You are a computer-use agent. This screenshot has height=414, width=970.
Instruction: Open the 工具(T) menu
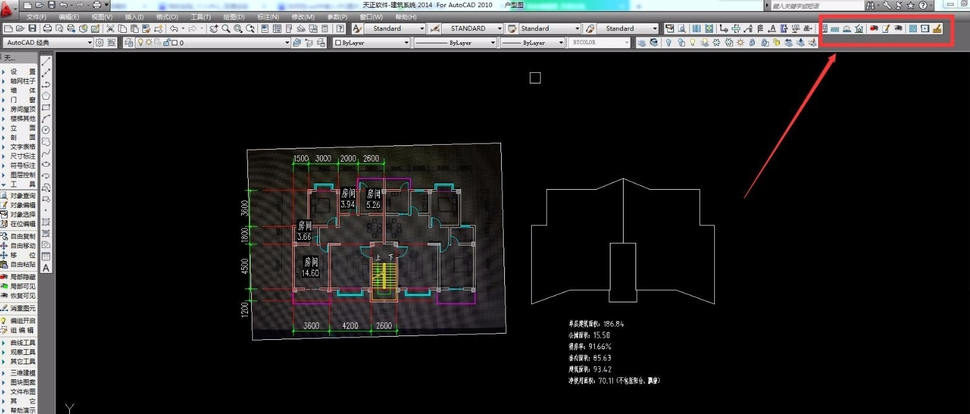tap(201, 17)
